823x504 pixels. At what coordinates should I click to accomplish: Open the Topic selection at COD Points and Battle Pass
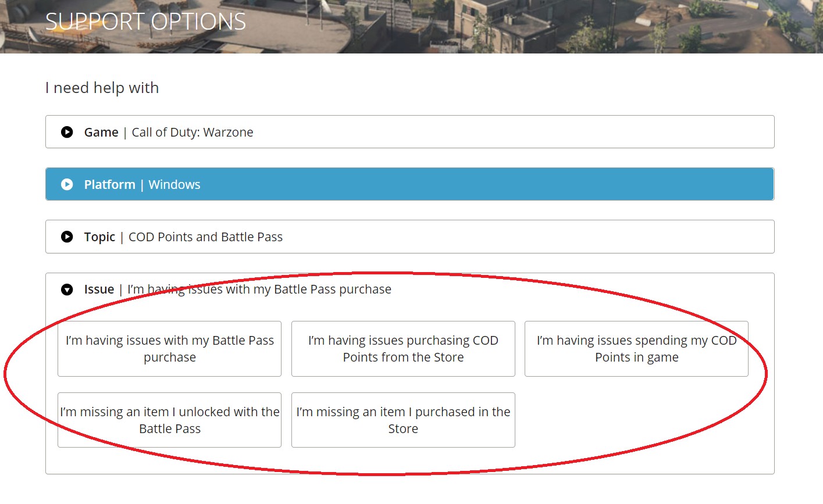tap(205, 237)
